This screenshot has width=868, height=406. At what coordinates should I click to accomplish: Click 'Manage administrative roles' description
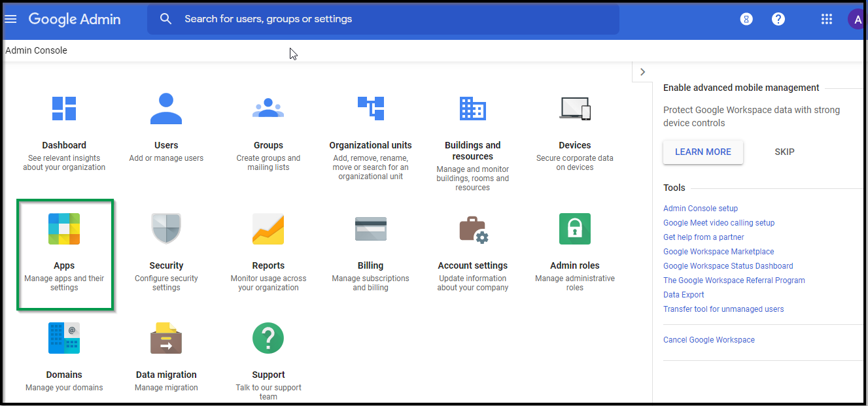tap(575, 283)
